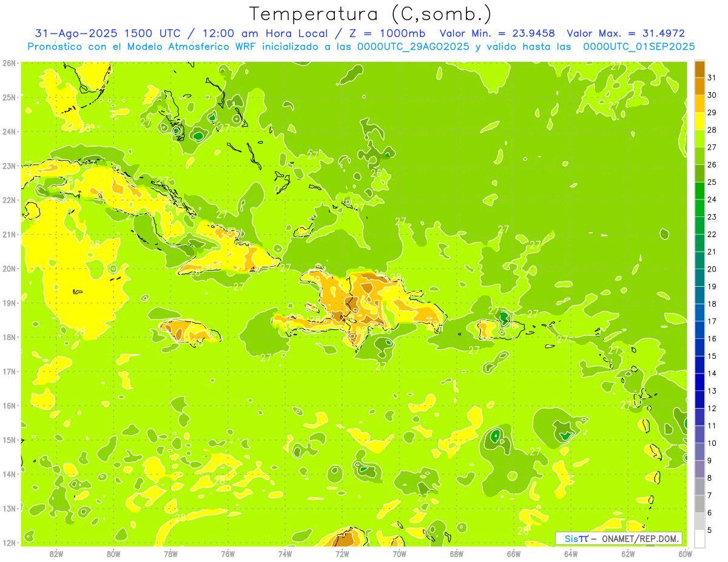
Task: Select "Valor Max. = 31.4972" text
Action: [x=625, y=34]
